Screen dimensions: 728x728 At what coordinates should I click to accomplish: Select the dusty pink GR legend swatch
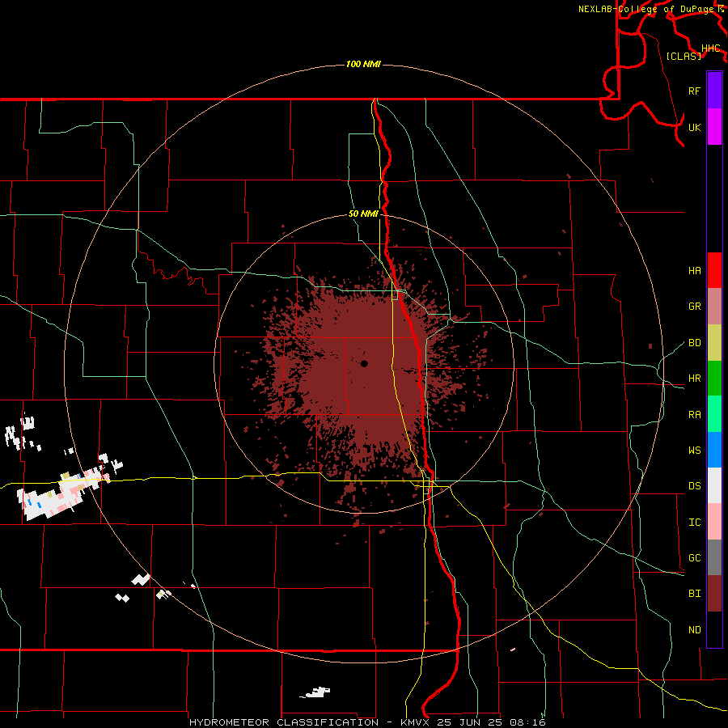714,307
